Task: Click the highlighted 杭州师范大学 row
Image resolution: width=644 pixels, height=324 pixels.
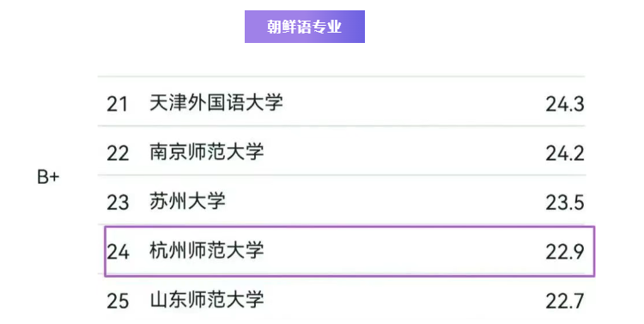Action: click(x=349, y=251)
